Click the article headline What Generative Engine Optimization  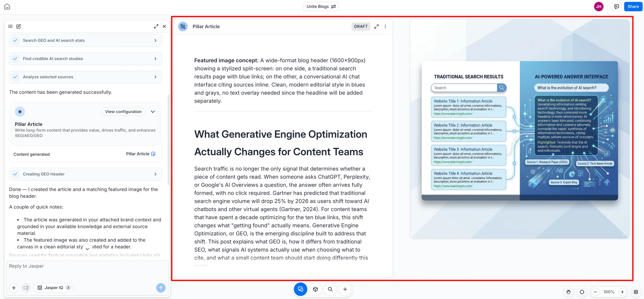click(281, 143)
